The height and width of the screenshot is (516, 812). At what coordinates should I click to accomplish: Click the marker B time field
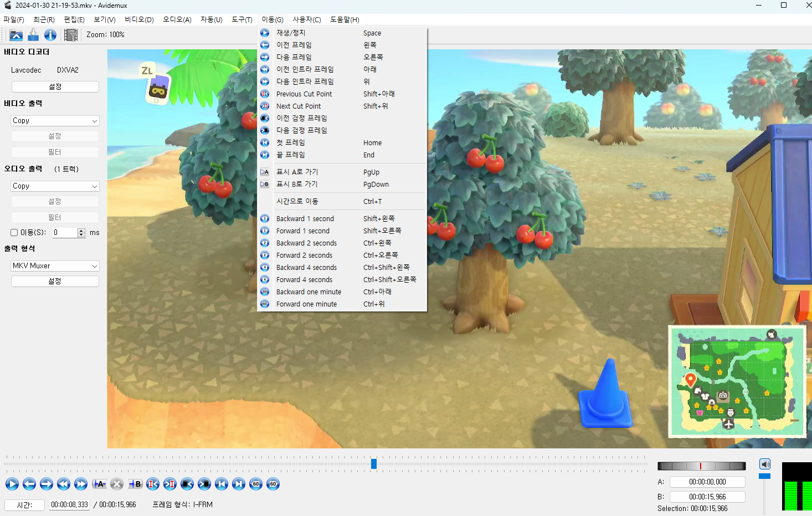coord(707,497)
